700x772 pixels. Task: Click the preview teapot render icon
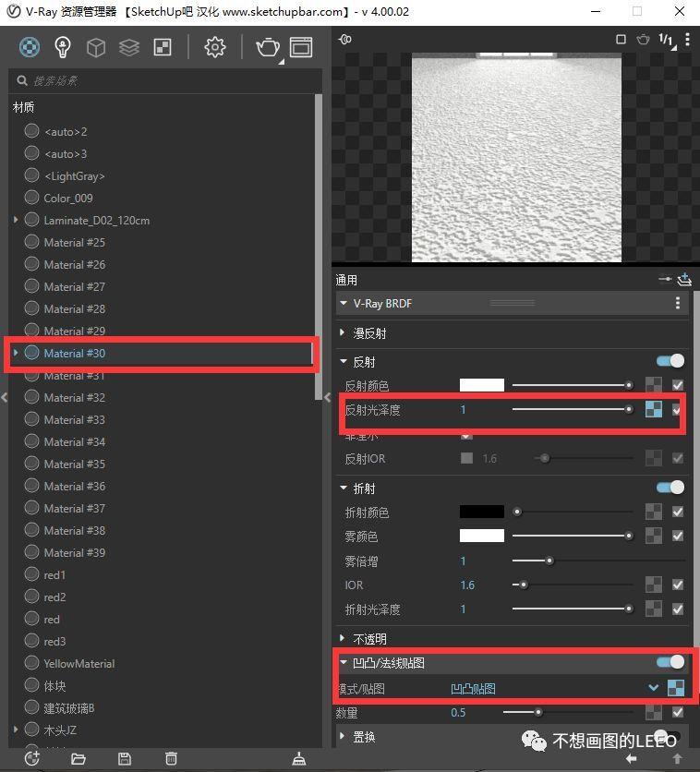click(643, 39)
